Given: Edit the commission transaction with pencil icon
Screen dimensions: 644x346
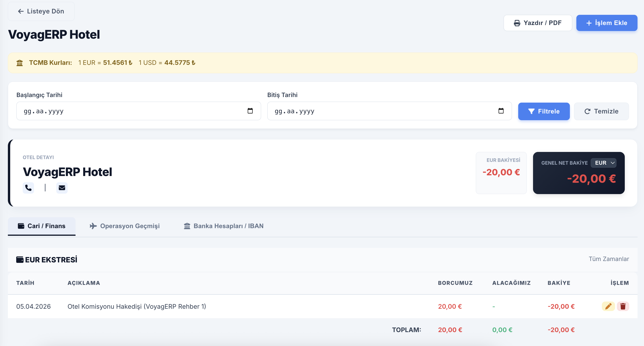Looking at the screenshot, I should coord(608,306).
